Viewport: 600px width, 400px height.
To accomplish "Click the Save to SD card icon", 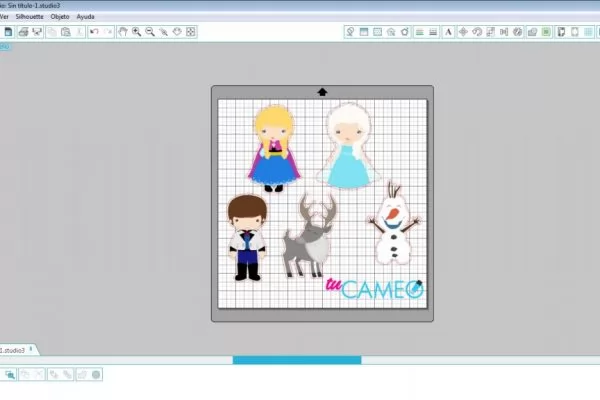I will [x=8, y=32].
